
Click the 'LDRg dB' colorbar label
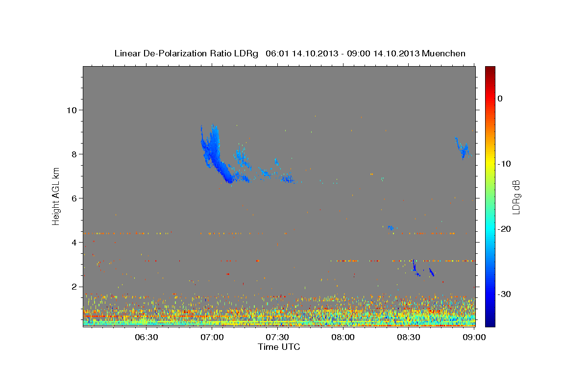515,197
